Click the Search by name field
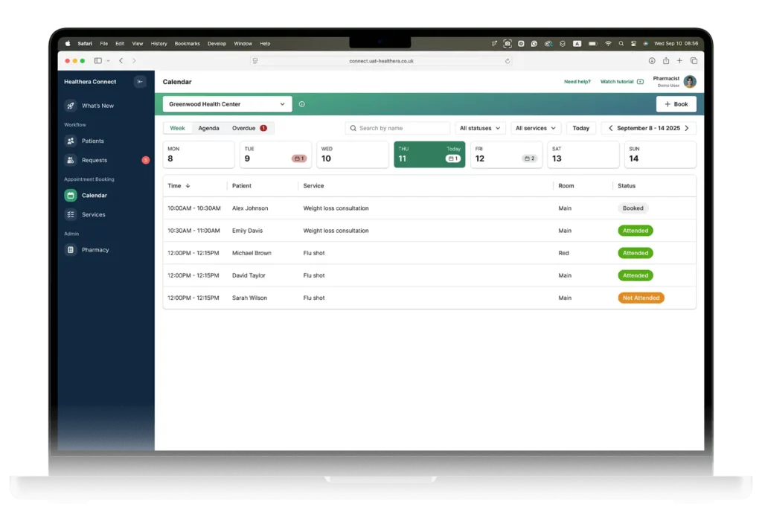Viewport: 762px width, 532px height. click(398, 128)
